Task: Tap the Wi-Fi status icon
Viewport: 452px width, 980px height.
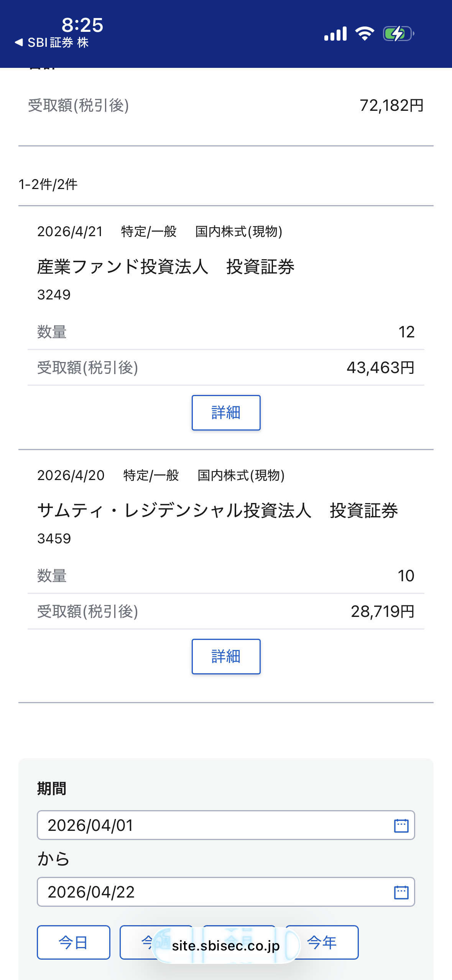Action: point(365,34)
